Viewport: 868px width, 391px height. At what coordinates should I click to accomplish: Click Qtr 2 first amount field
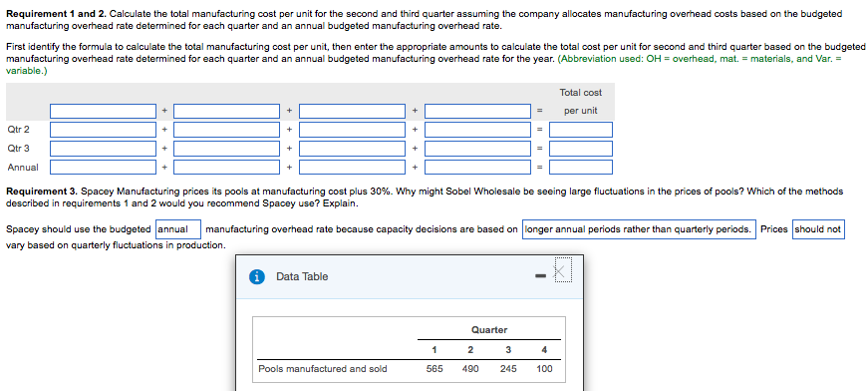pos(103,130)
